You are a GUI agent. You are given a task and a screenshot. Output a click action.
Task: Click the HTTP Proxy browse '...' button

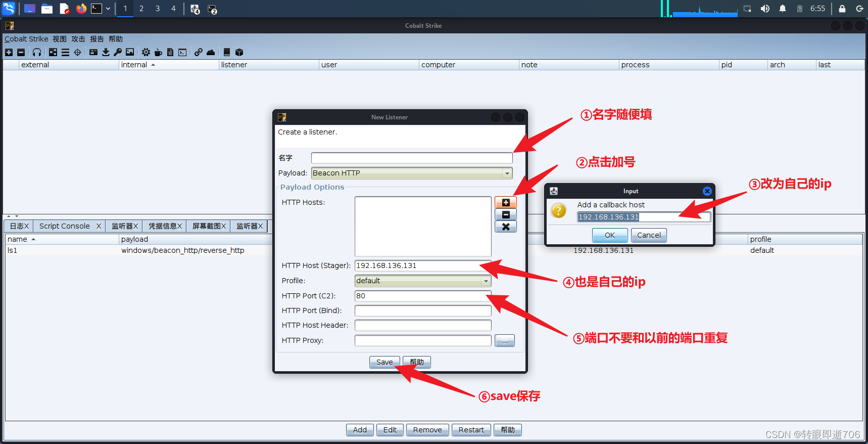pyautogui.click(x=505, y=340)
